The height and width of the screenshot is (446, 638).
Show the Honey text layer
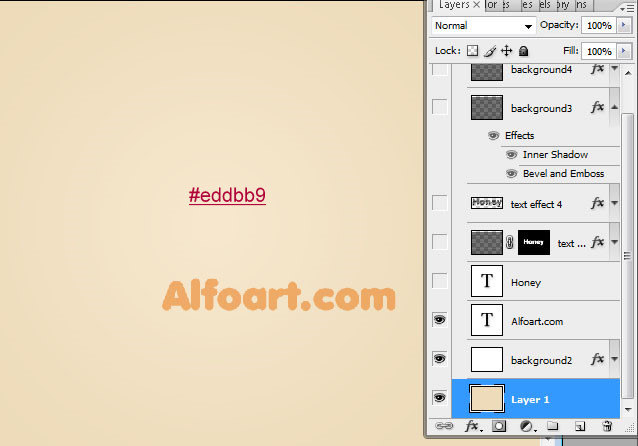click(x=439, y=281)
